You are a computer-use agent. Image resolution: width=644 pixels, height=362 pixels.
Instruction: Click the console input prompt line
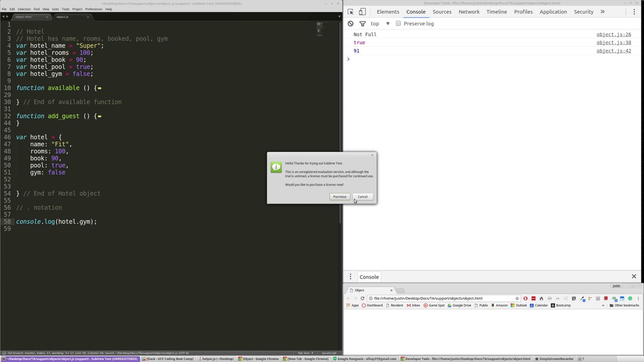(x=493, y=59)
